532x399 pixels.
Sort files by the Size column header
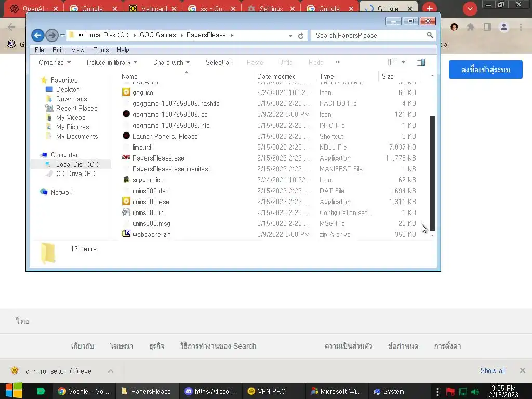pos(398,76)
